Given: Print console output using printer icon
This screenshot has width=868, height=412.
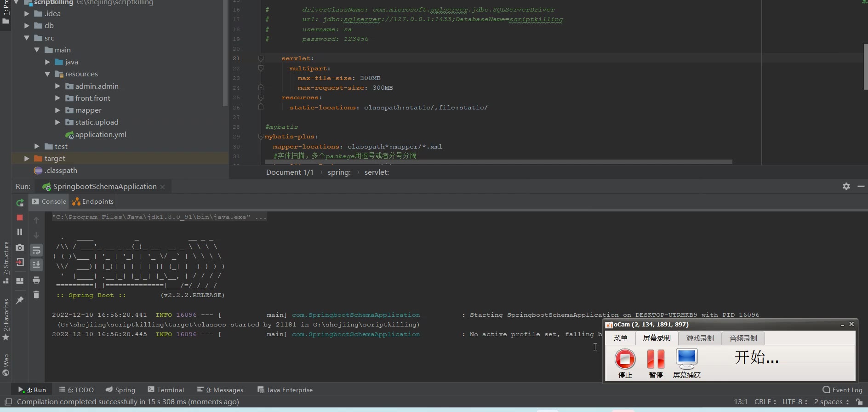Looking at the screenshot, I should coord(36,280).
